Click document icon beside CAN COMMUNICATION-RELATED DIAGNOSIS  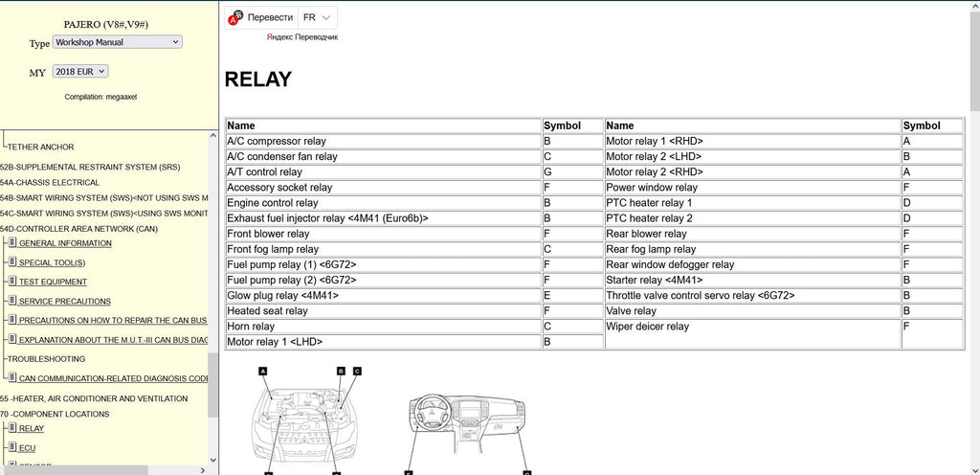pos(12,377)
